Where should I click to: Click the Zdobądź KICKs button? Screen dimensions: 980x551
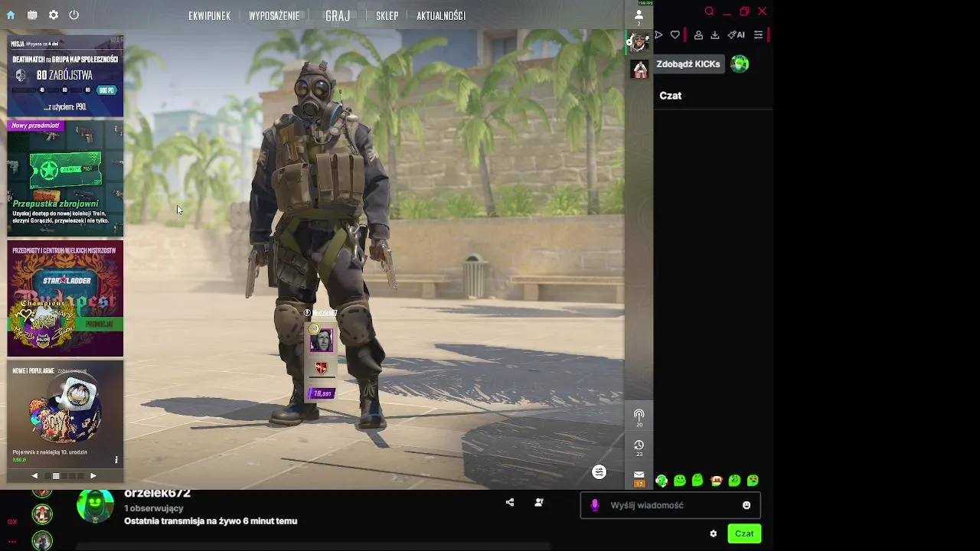pos(688,64)
